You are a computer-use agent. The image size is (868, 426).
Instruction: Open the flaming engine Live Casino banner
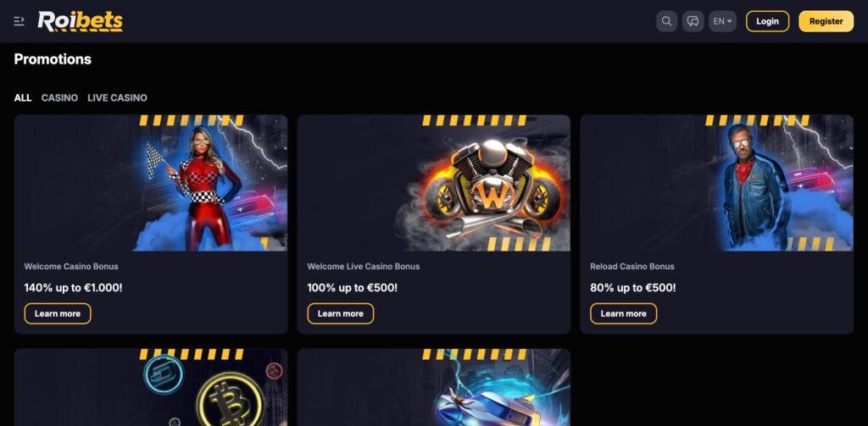pos(433,183)
